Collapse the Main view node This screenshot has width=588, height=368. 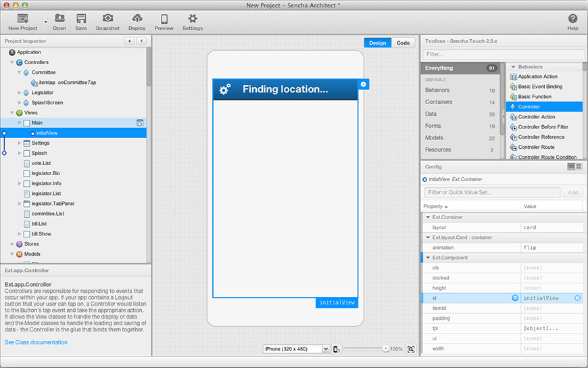point(19,123)
